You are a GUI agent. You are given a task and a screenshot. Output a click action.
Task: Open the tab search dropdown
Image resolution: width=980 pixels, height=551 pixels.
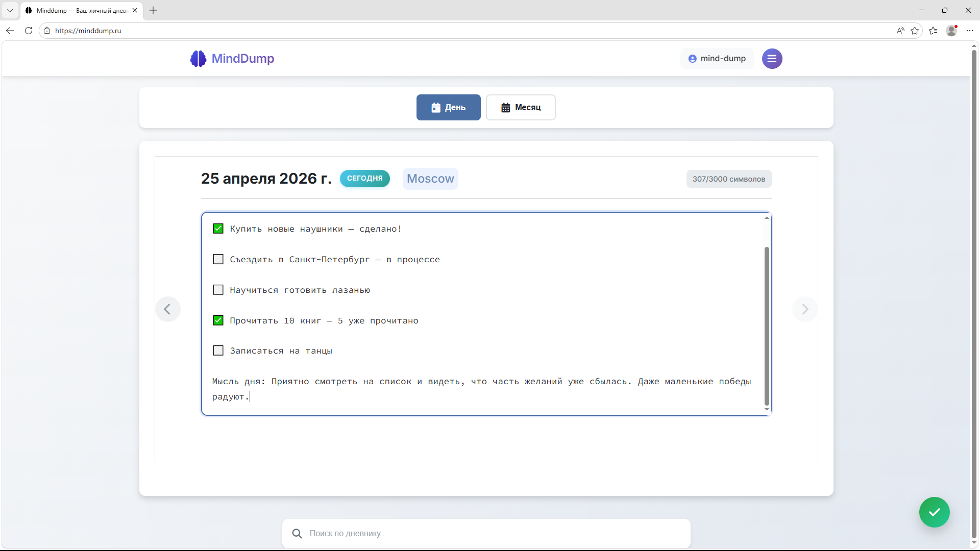[10, 10]
